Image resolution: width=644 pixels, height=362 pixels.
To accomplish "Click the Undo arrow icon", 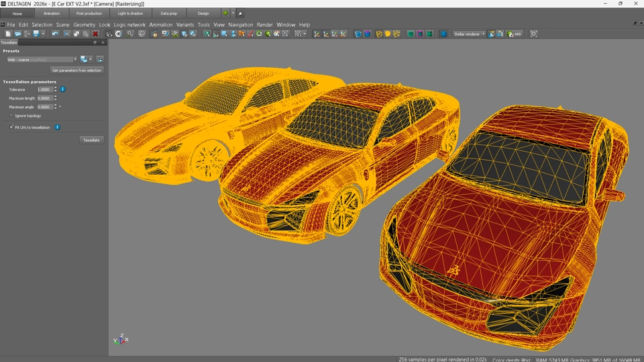I will [x=55, y=34].
